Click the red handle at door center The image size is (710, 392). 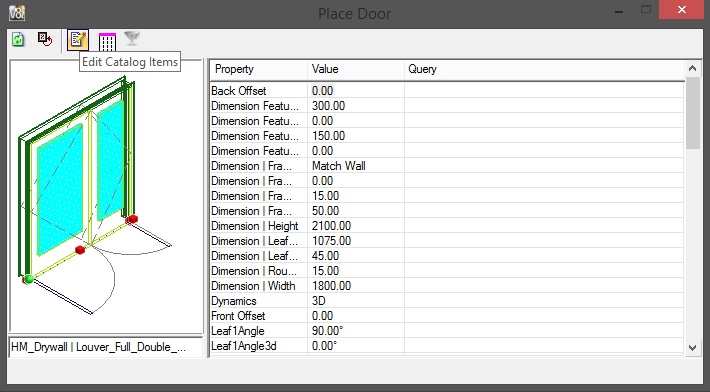pyautogui.click(x=80, y=250)
